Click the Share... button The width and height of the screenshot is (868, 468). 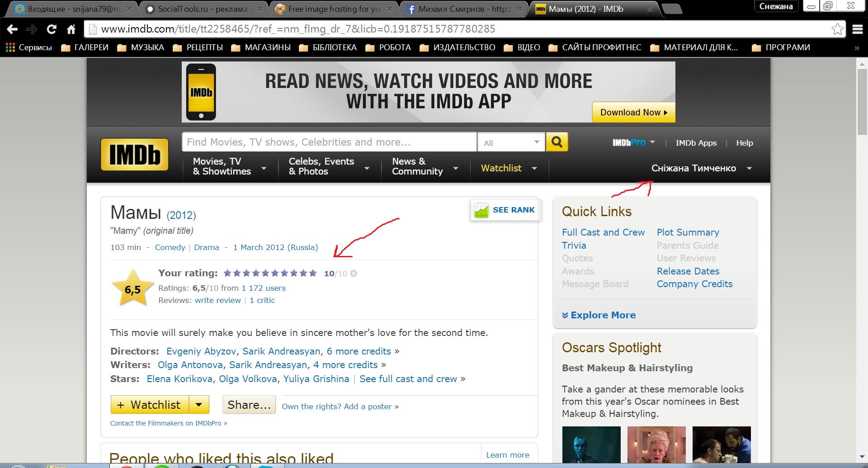pos(249,405)
